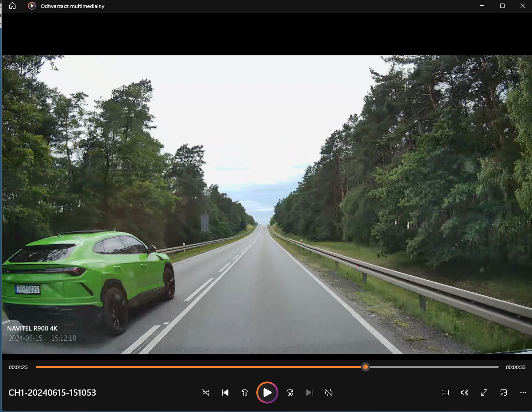This screenshot has width=532, height=412.
Task: Skip forward 30 seconds
Action: (290, 393)
